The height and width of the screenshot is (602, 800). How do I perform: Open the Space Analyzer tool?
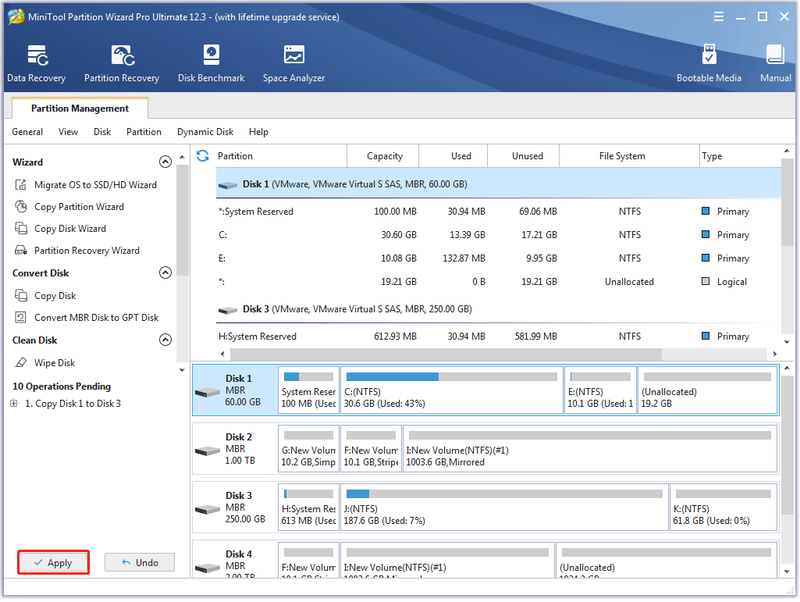pyautogui.click(x=293, y=63)
